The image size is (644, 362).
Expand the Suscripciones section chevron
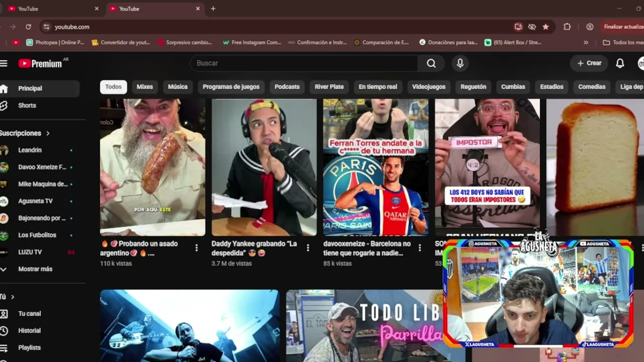pyautogui.click(x=48, y=133)
